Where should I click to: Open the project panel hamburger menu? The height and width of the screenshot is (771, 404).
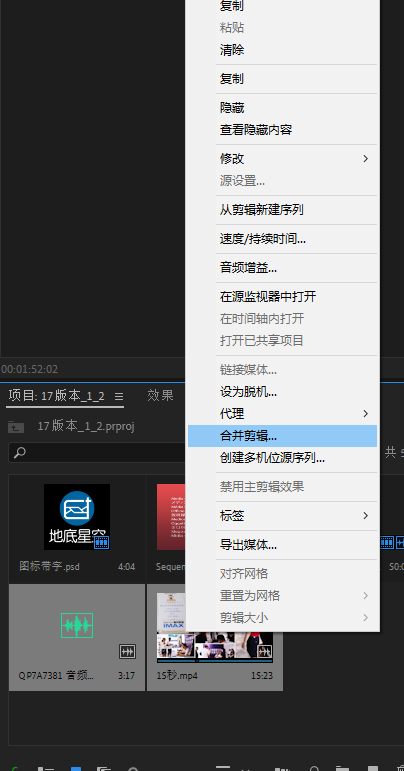point(119,396)
